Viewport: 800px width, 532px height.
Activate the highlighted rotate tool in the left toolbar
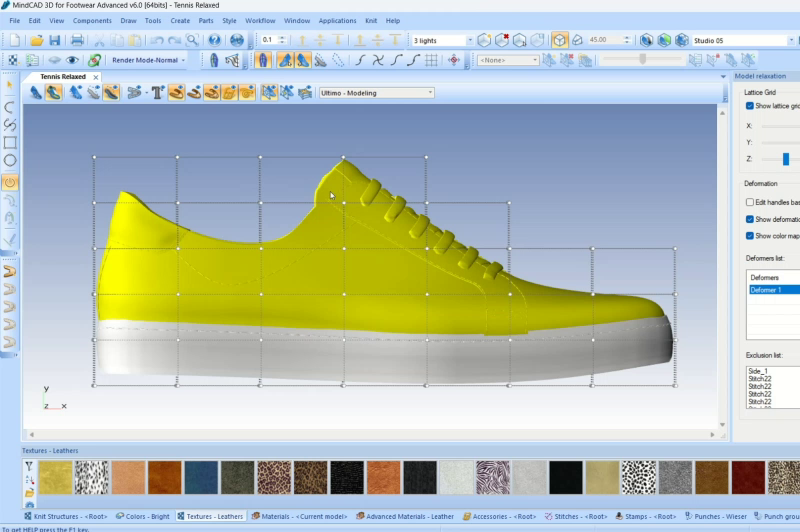pyautogui.click(x=10, y=183)
